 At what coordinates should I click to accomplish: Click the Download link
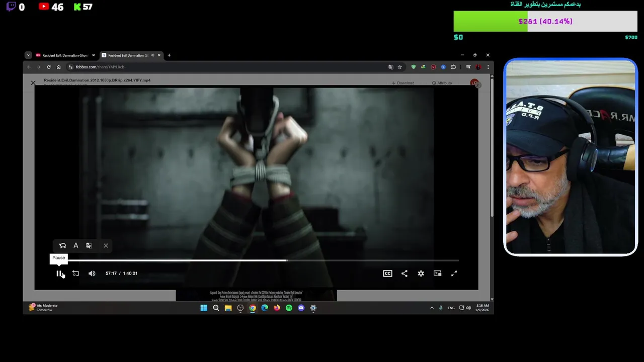(x=403, y=83)
